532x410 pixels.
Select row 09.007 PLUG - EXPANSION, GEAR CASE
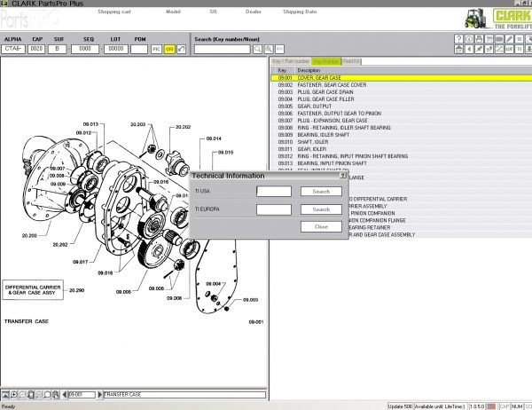pyautogui.click(x=402, y=121)
